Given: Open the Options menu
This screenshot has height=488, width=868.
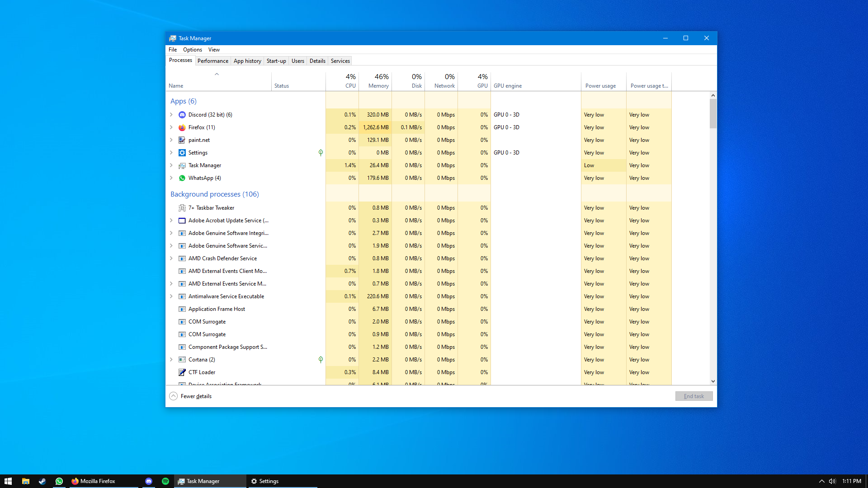Looking at the screenshot, I should pos(192,50).
